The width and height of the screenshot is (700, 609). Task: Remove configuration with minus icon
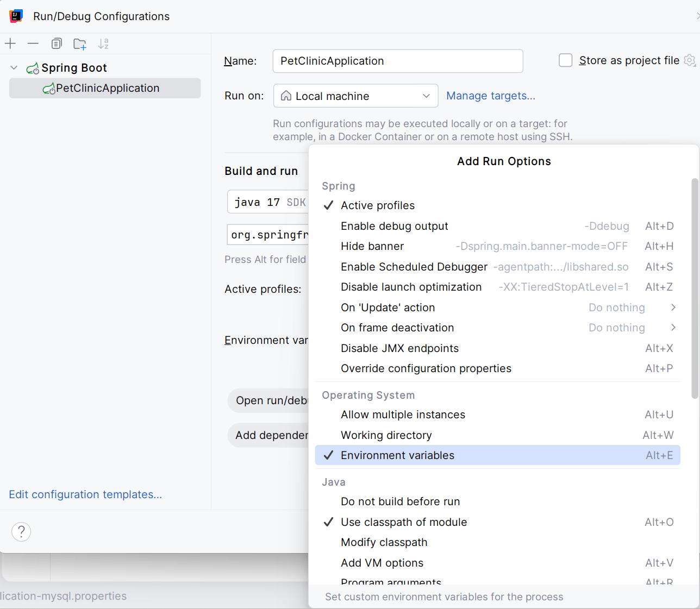click(x=33, y=43)
